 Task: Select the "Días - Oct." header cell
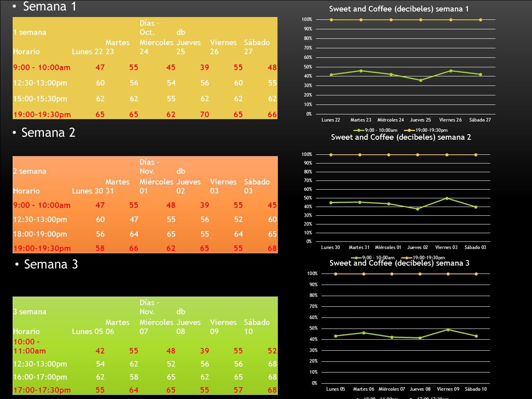(x=149, y=27)
